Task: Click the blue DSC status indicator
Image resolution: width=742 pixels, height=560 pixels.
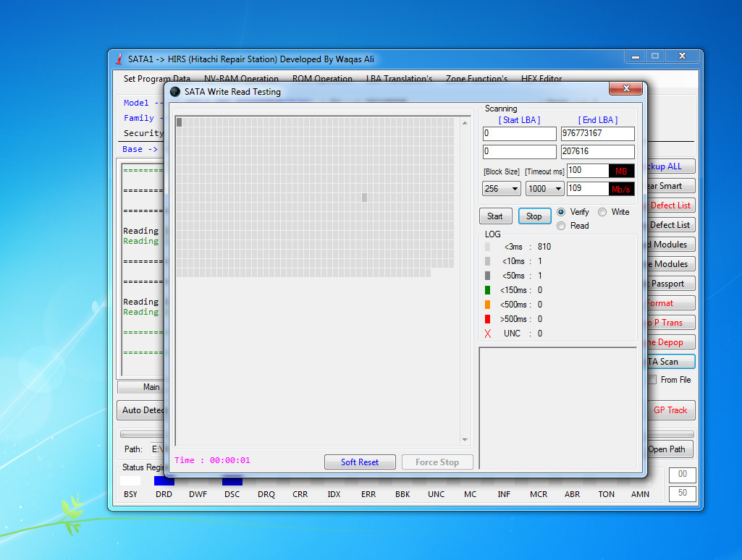Action: [232, 481]
